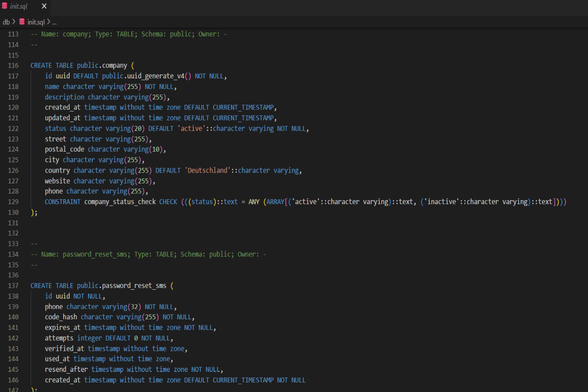
Task: Select the init.sql tab label
Action: coord(19,6)
